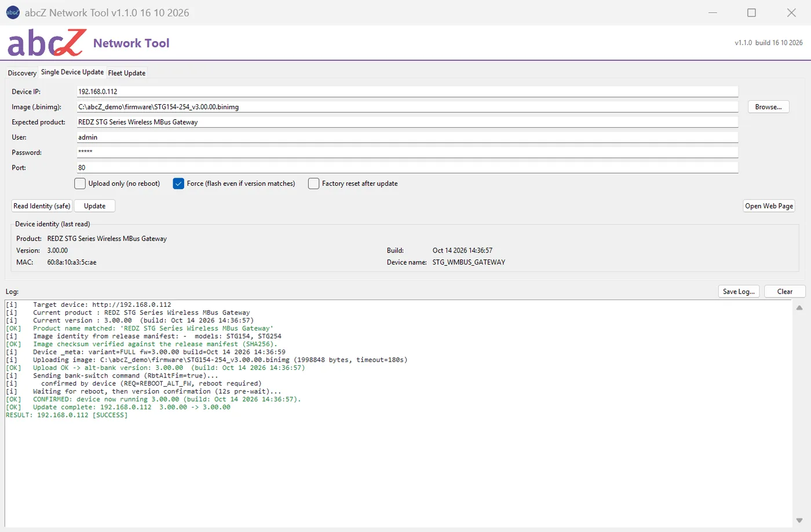Browse for a firmware image file
811x532 pixels.
coord(768,107)
